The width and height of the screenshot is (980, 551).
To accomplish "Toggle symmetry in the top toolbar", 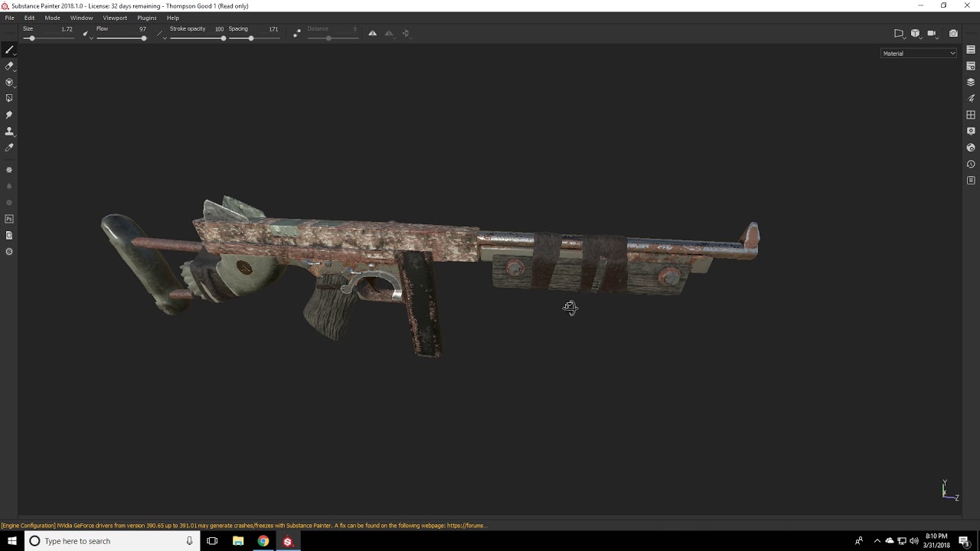I will click(372, 34).
